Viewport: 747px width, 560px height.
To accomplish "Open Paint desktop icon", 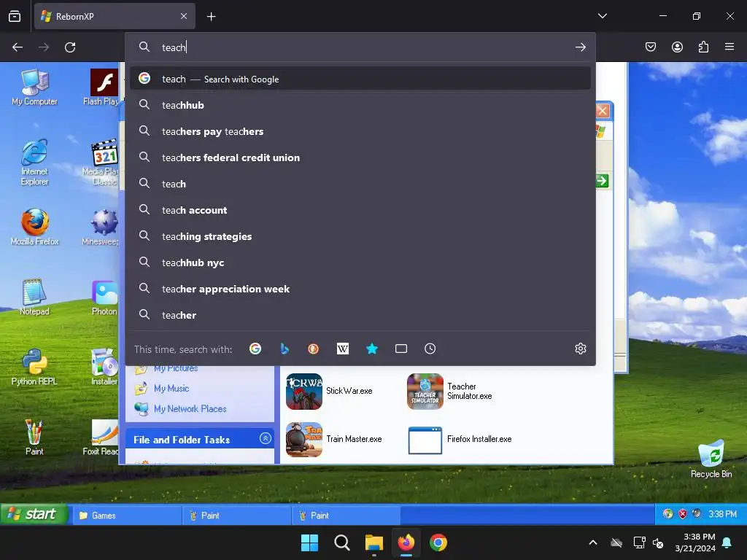I will coord(34,437).
